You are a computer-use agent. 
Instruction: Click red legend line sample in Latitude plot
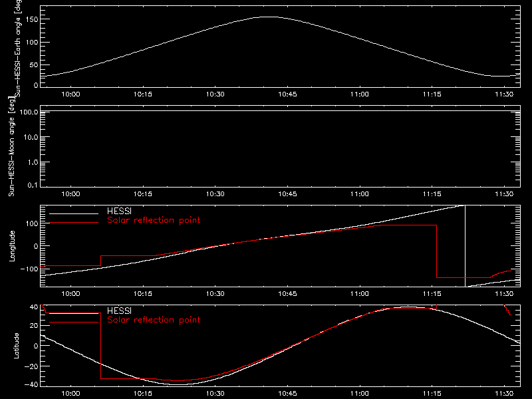(74, 323)
